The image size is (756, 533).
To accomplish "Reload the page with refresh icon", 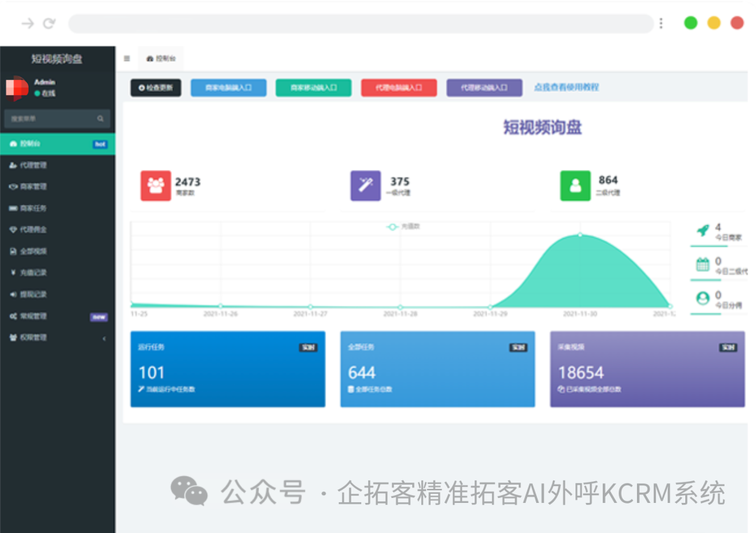I will (49, 23).
